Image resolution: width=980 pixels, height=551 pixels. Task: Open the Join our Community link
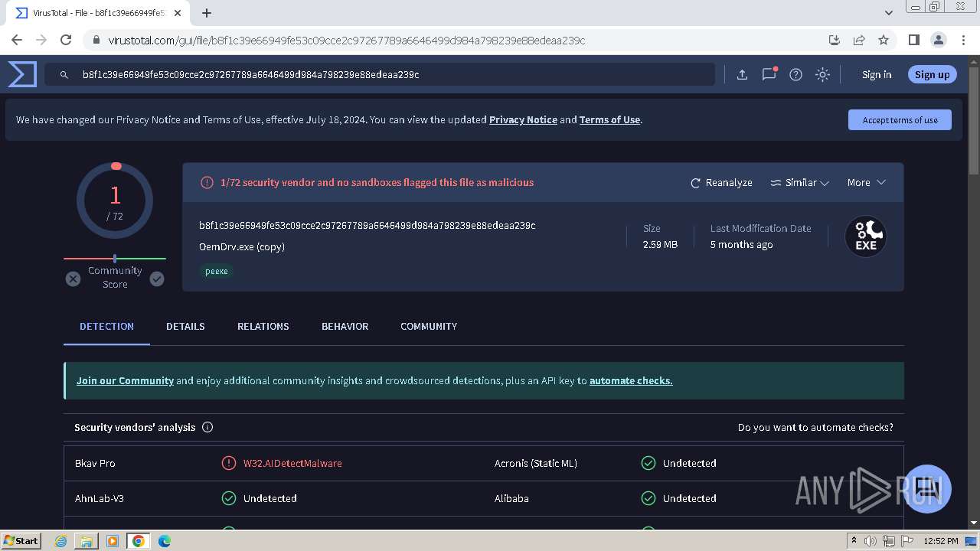pyautogui.click(x=125, y=381)
